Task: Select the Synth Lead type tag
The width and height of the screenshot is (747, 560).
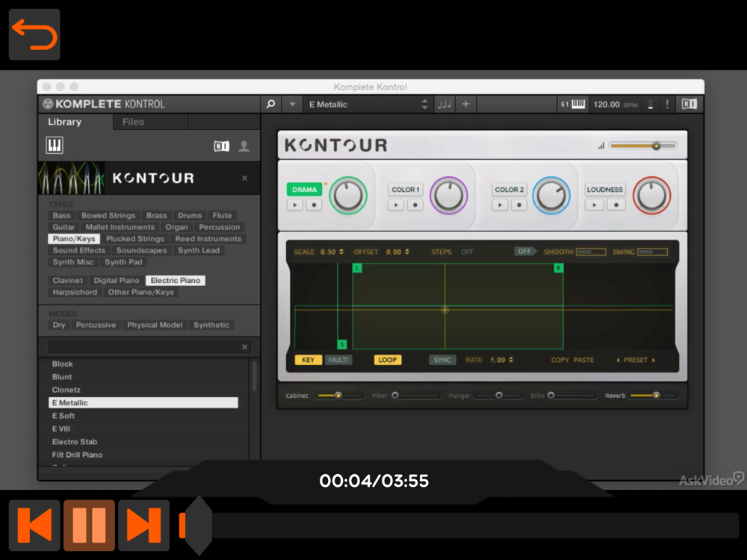Action: tap(199, 250)
